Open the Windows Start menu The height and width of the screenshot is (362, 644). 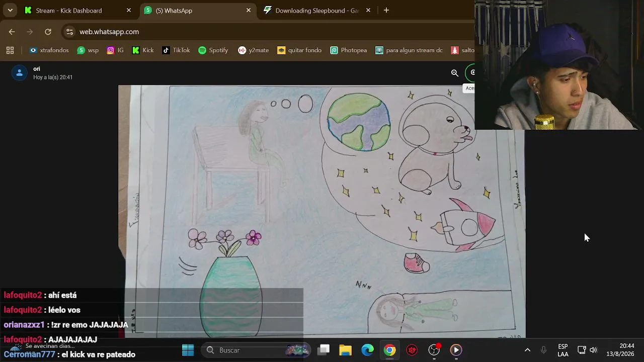point(188,350)
